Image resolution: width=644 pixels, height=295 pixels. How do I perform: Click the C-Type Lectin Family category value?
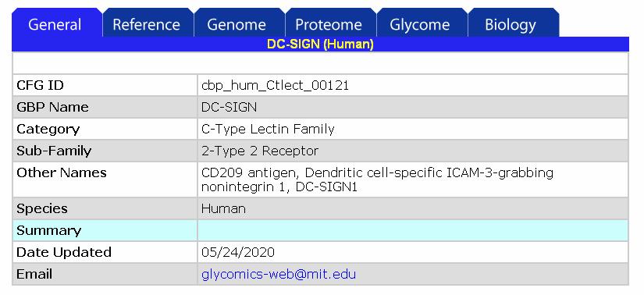268,129
